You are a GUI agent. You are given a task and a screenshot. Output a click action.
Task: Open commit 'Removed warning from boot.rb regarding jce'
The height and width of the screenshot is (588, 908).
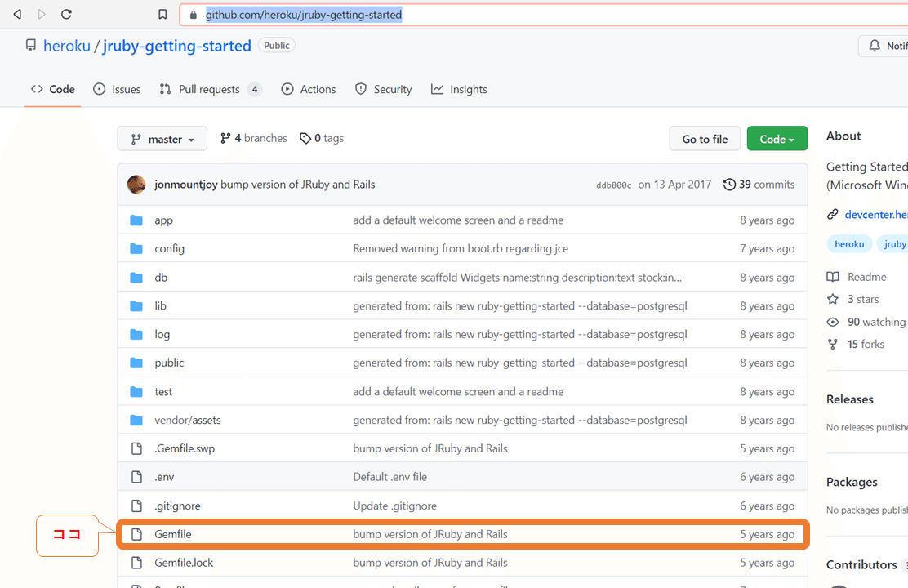(461, 248)
